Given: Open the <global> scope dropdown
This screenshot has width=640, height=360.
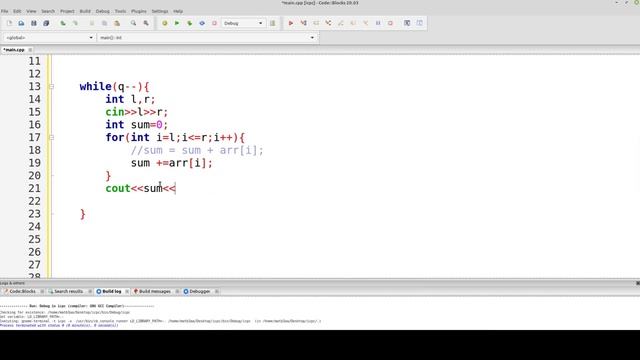Looking at the screenshot, I should point(49,38).
